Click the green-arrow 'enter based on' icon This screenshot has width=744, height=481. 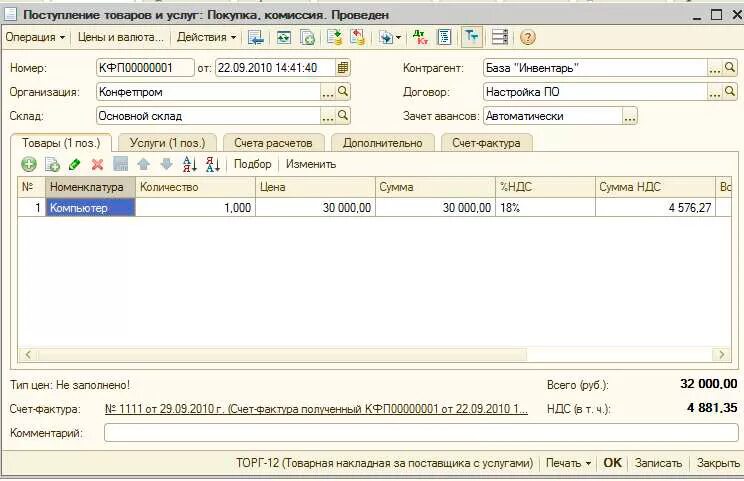[x=335, y=37]
